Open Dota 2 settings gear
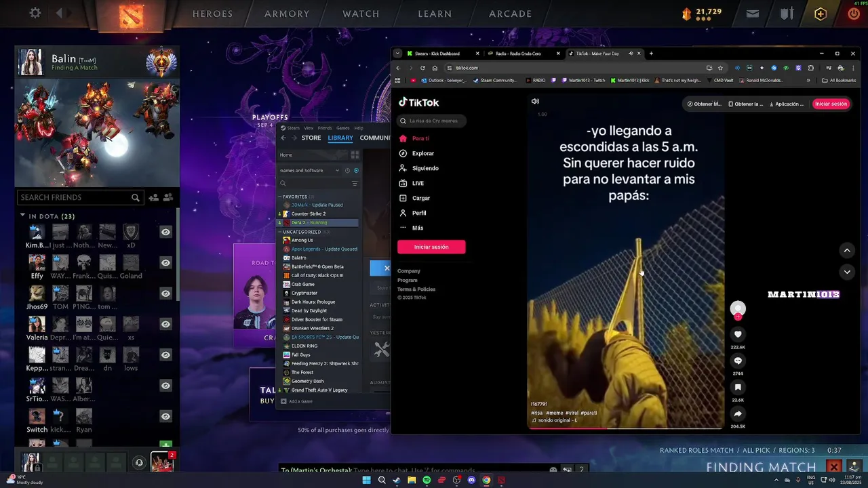Screen dimensions: 868x488 [35, 13]
